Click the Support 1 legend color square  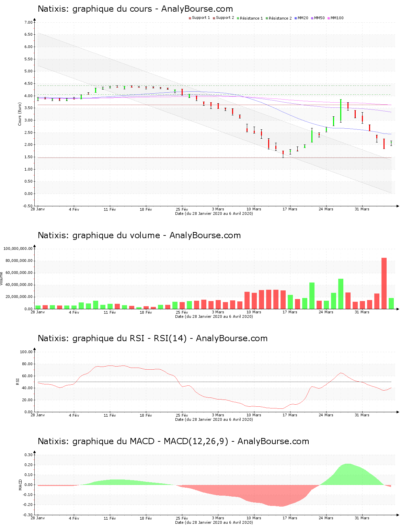pos(190,18)
